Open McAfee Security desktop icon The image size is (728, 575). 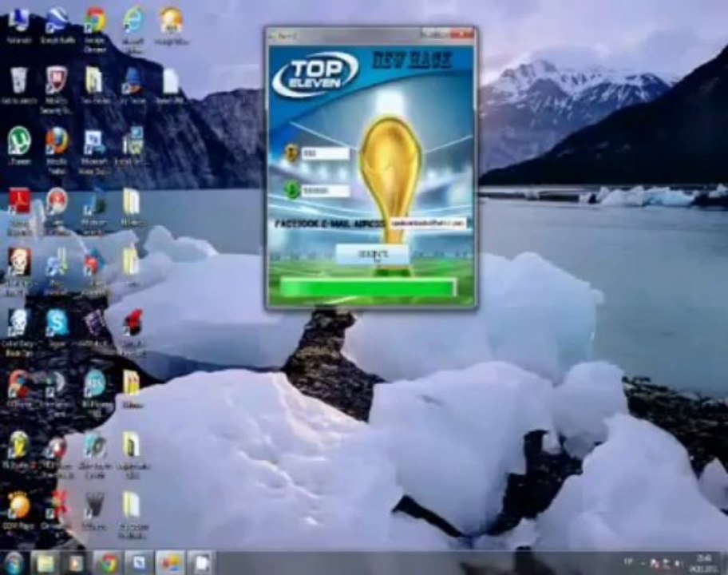click(57, 89)
